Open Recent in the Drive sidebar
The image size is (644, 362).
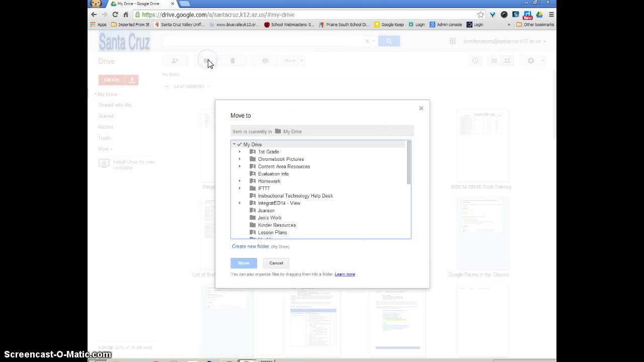click(106, 127)
